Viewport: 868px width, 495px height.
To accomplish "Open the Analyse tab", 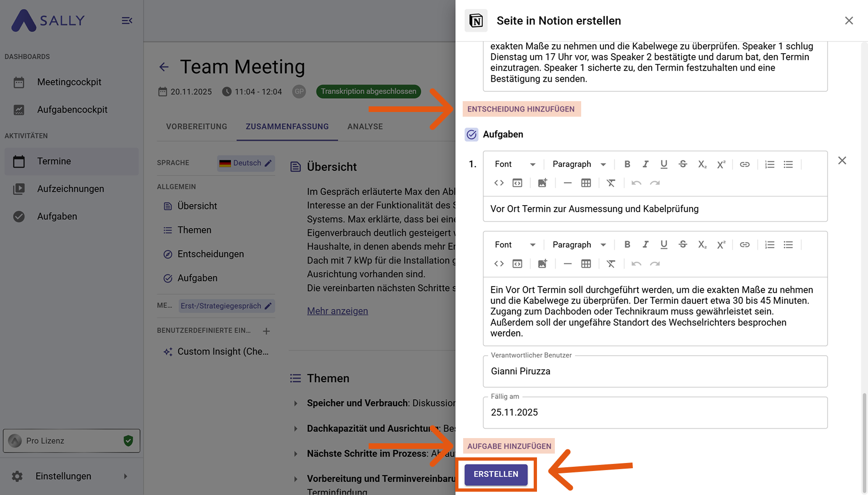I will point(365,127).
